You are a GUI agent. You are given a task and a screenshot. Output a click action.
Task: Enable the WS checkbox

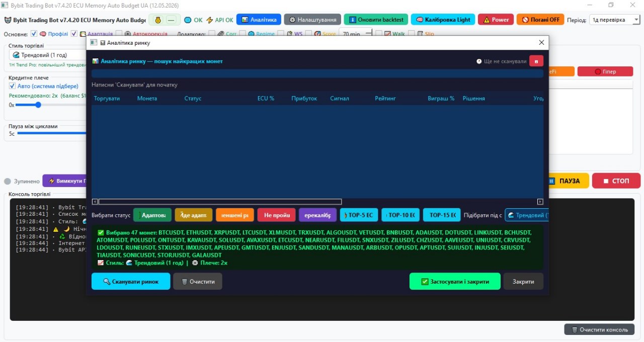281,34
